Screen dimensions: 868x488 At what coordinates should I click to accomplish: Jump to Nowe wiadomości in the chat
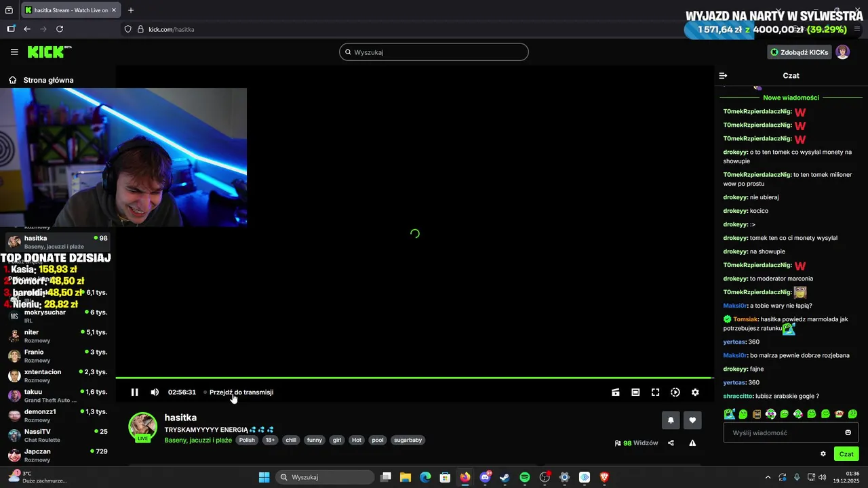coord(791,98)
